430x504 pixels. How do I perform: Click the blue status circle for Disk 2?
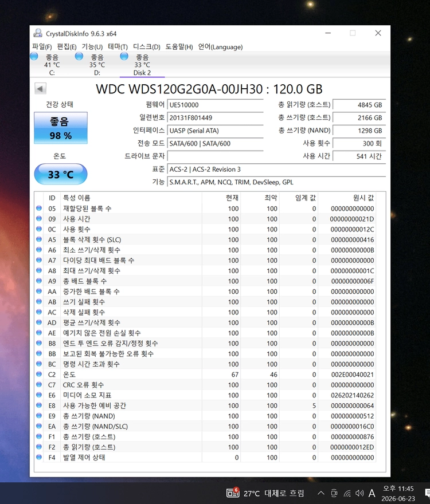[124, 56]
